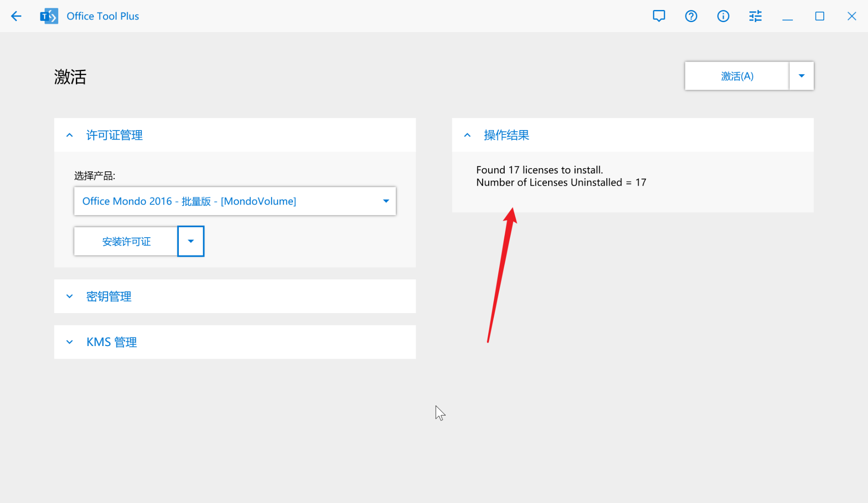Viewport: 868px width, 503px height.
Task: Collapse the 操作结果 panel
Action: (633, 135)
